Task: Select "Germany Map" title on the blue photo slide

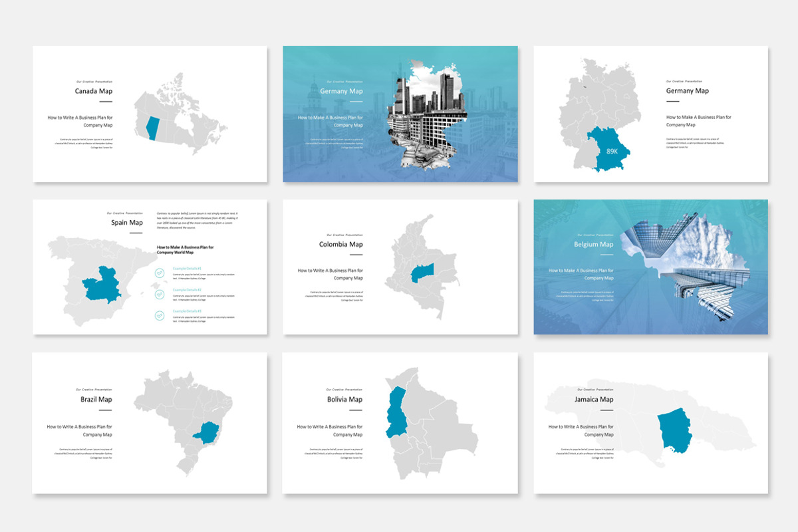Action: click(x=341, y=91)
